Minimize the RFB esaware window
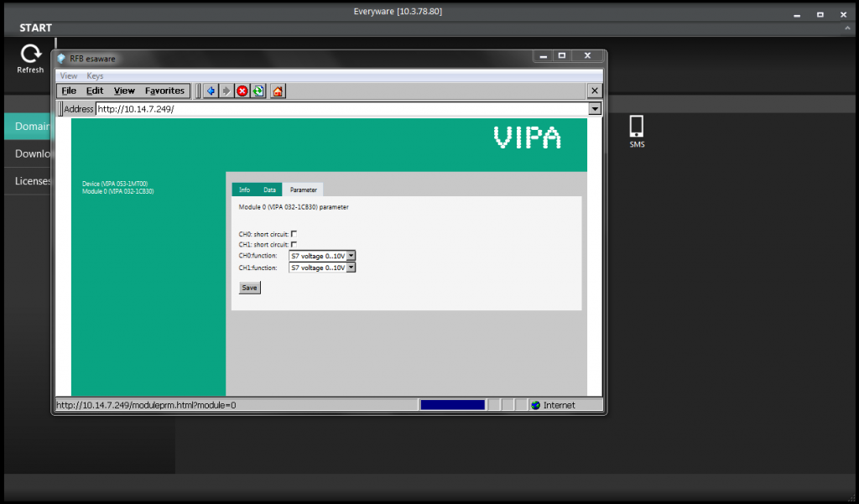 pyautogui.click(x=543, y=56)
